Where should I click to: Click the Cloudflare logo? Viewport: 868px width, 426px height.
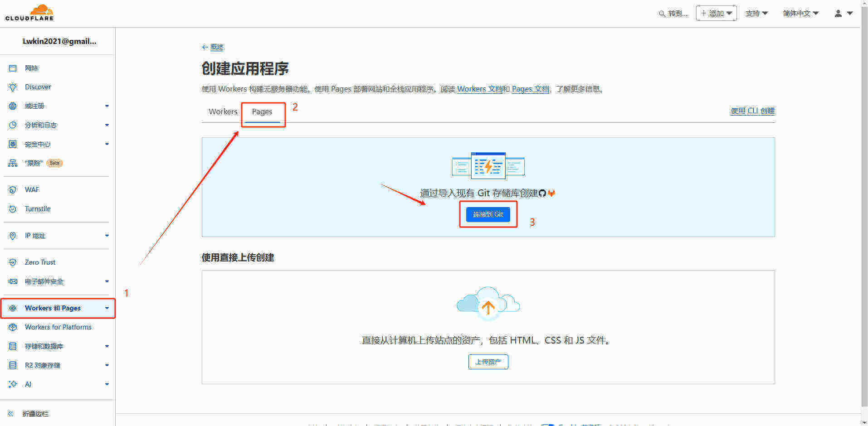click(29, 13)
